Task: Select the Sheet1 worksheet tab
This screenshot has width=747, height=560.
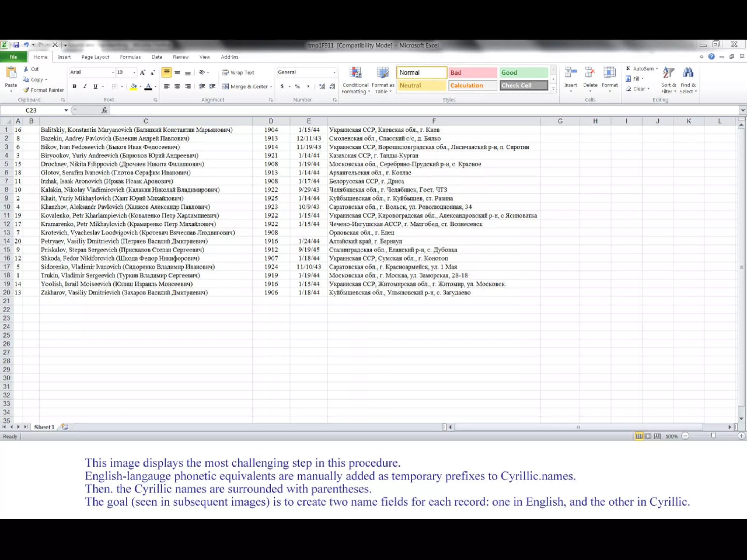Action: pyautogui.click(x=44, y=427)
